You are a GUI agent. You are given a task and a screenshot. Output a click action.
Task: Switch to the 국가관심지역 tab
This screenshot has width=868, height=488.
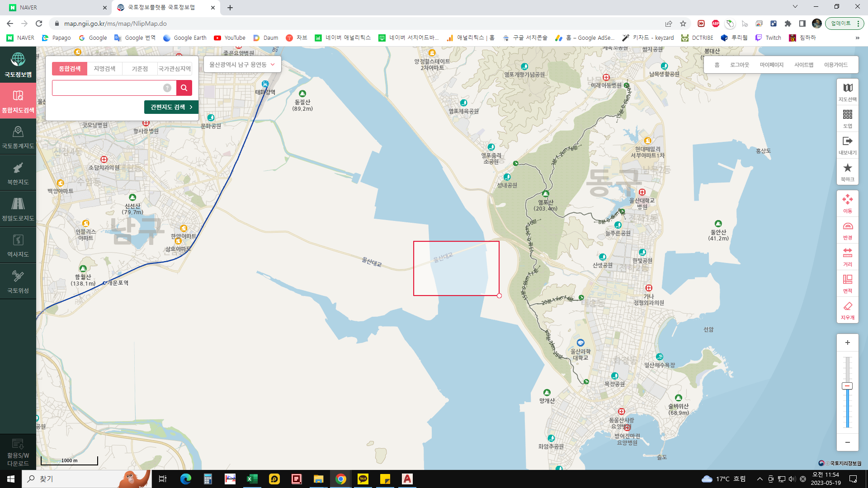(175, 69)
